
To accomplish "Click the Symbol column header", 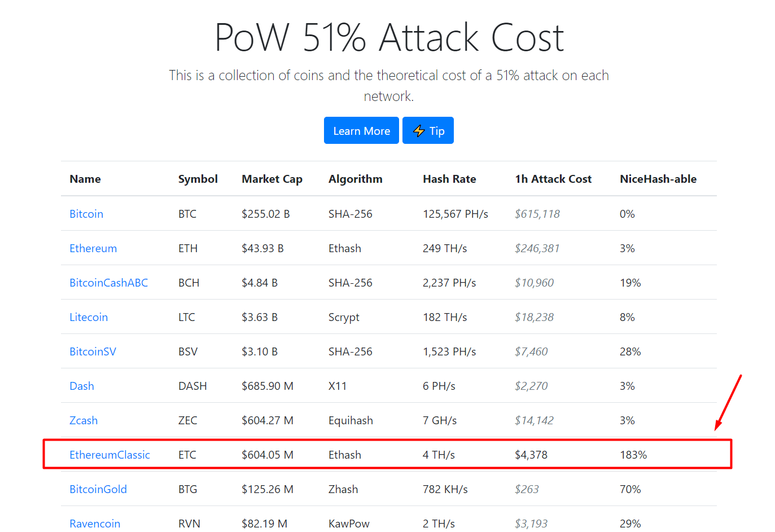I will [198, 179].
